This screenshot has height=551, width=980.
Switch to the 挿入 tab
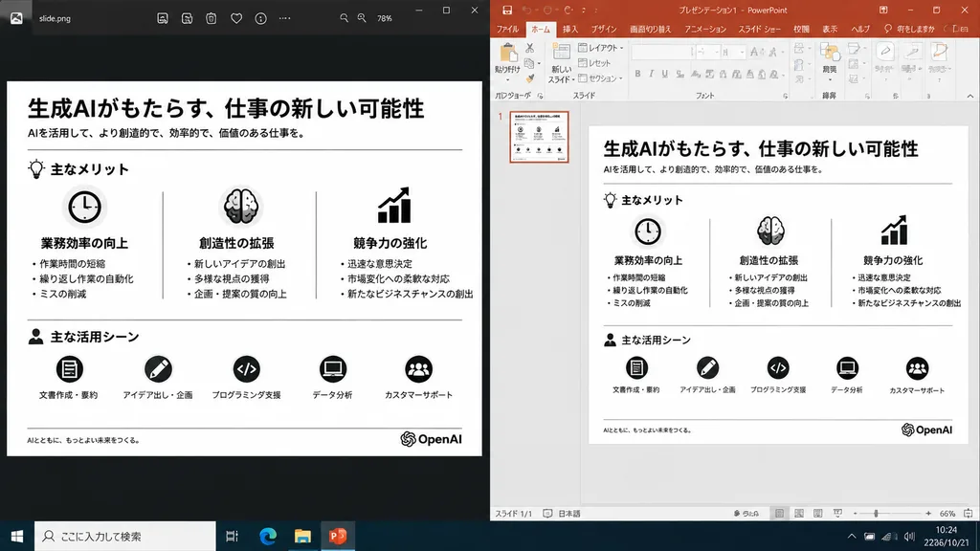tap(570, 30)
